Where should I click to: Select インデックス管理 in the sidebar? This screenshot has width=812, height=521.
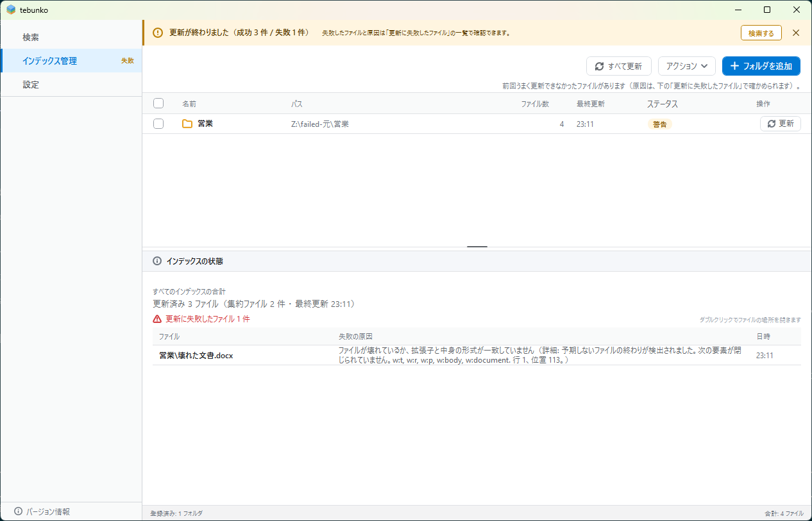[x=71, y=61]
